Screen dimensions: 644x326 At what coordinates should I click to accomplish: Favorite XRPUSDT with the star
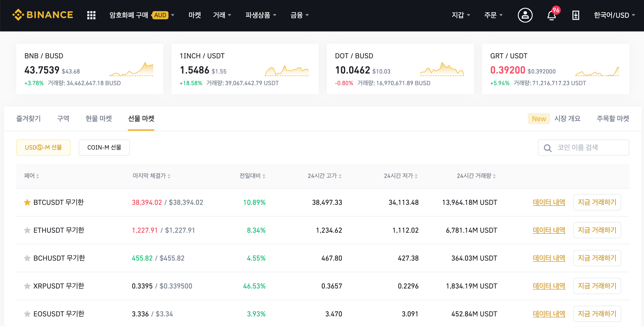[x=27, y=286]
